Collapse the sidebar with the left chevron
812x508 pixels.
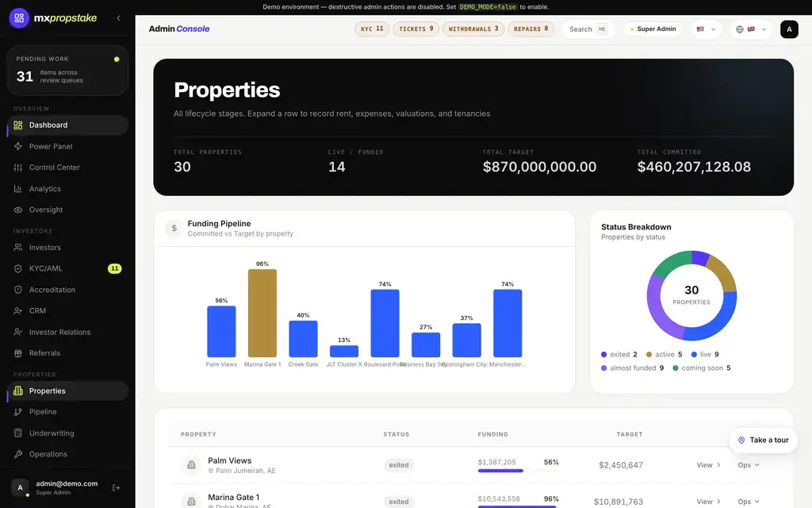click(119, 18)
